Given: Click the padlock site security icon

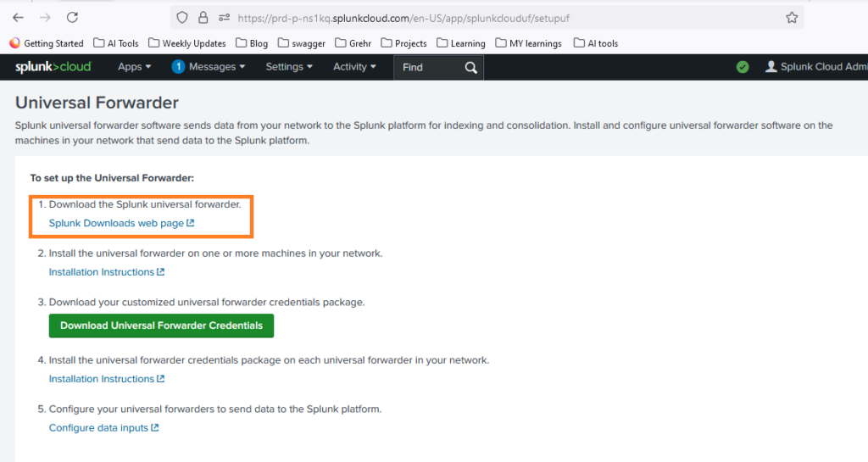Looking at the screenshot, I should point(203,17).
